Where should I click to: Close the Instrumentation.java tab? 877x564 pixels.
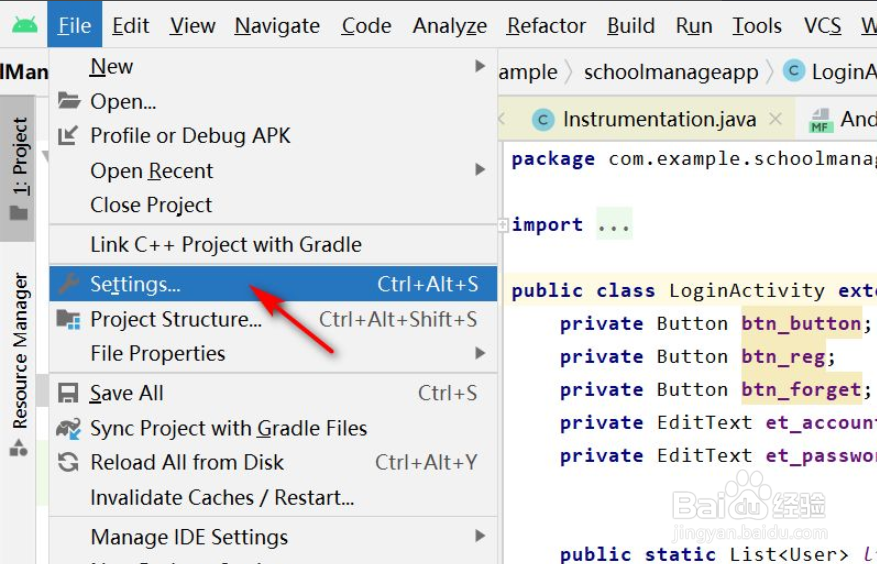[775, 119]
